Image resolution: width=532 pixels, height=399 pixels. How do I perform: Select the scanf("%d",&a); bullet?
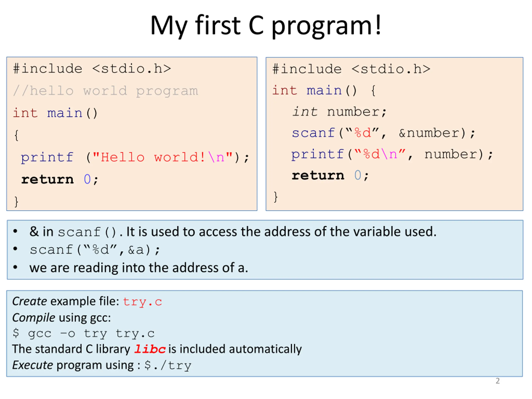pyautogui.click(x=95, y=250)
